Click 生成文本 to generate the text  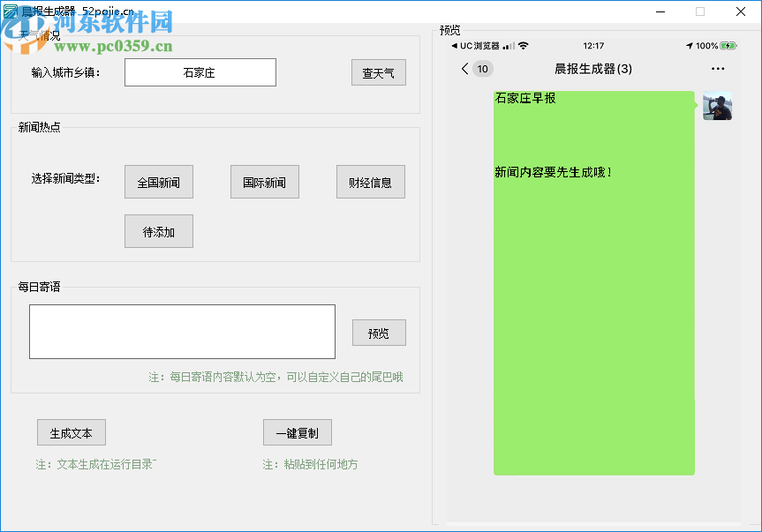click(x=71, y=432)
